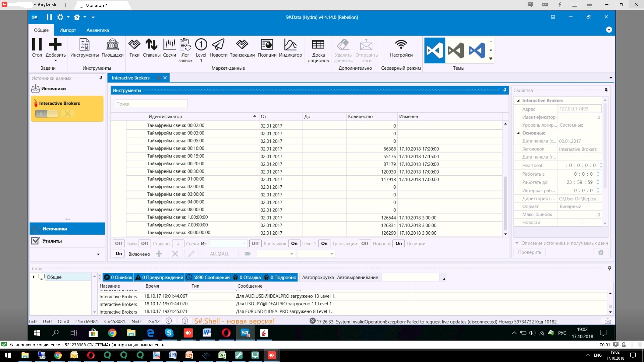Click the Автопрокрутка log option
644x362 pixels.
click(x=318, y=277)
